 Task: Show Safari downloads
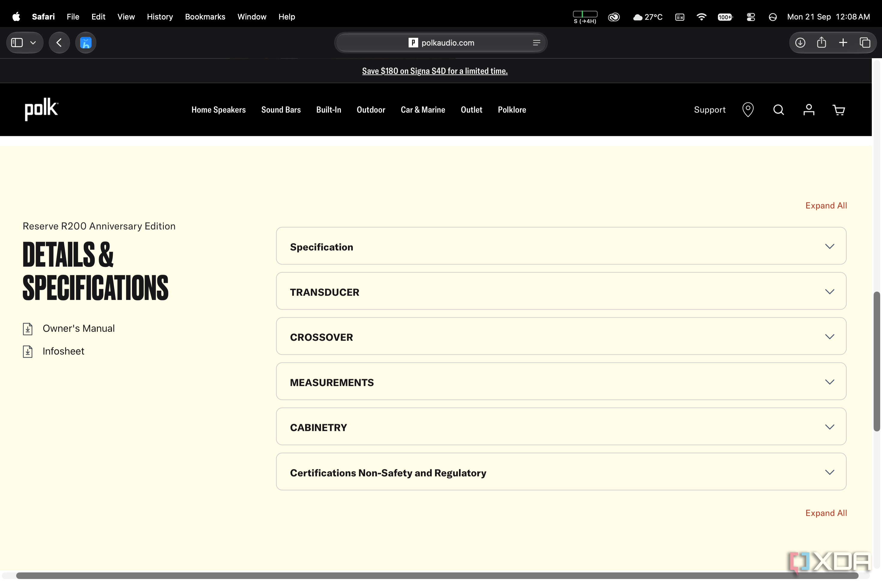point(800,43)
